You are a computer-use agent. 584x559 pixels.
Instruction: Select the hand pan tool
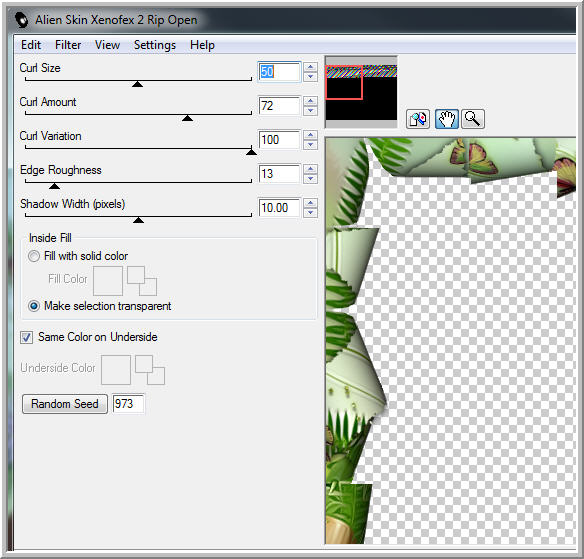coord(447,119)
